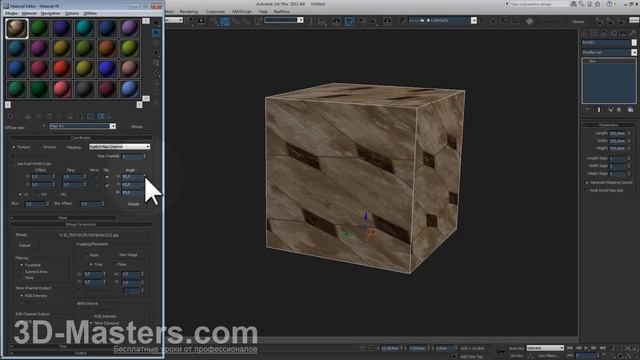Click the Video Color Check icon
The height and width of the screenshot is (360, 640).
(156, 63)
